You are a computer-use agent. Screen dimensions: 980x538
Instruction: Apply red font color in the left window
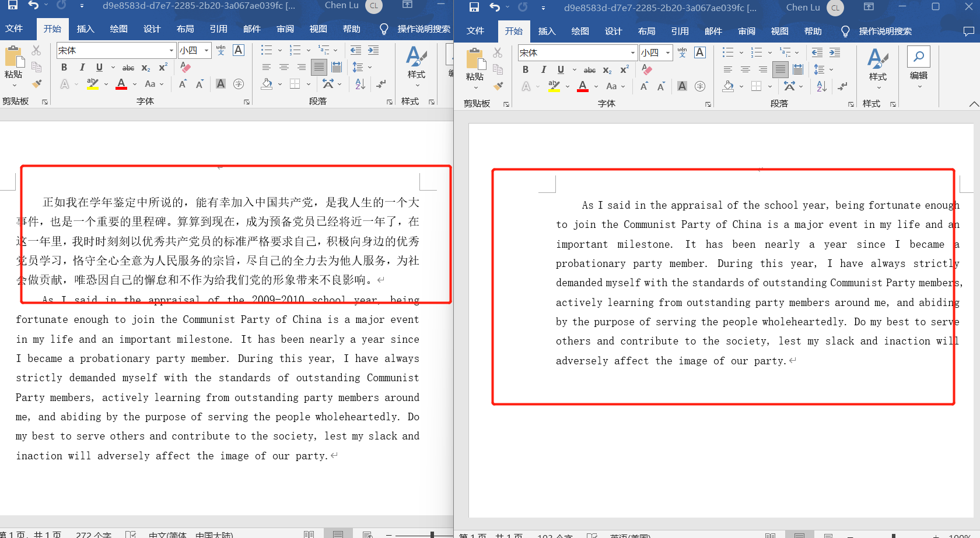tap(121, 85)
